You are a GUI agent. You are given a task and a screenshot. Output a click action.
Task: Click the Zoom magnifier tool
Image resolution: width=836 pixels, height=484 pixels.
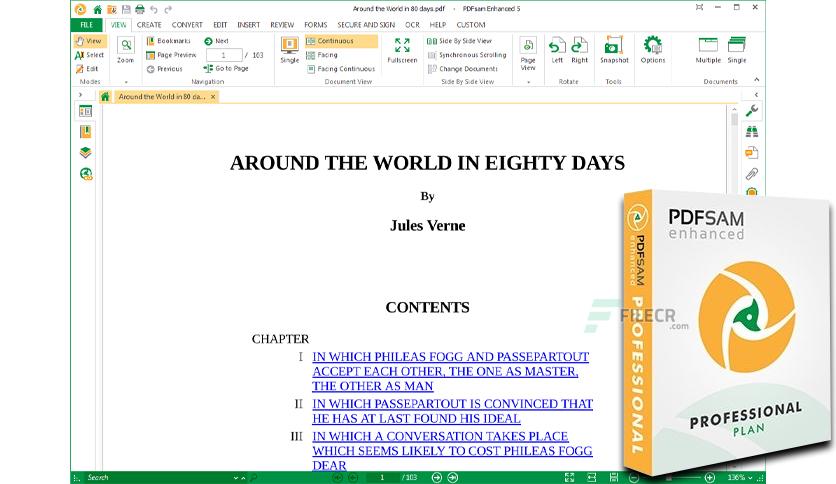click(x=126, y=50)
